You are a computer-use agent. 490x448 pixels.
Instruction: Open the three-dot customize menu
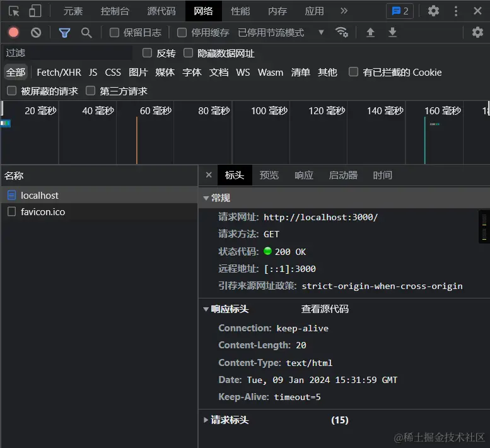pyautogui.click(x=456, y=11)
